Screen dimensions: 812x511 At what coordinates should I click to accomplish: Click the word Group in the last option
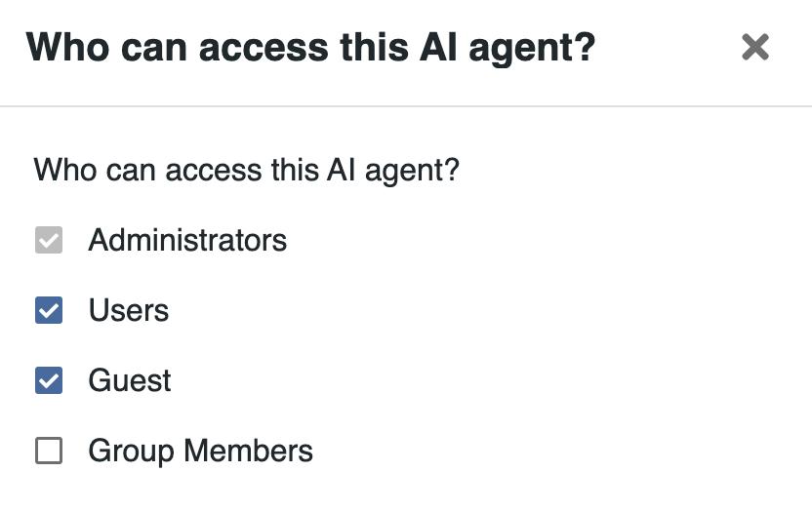click(x=131, y=452)
